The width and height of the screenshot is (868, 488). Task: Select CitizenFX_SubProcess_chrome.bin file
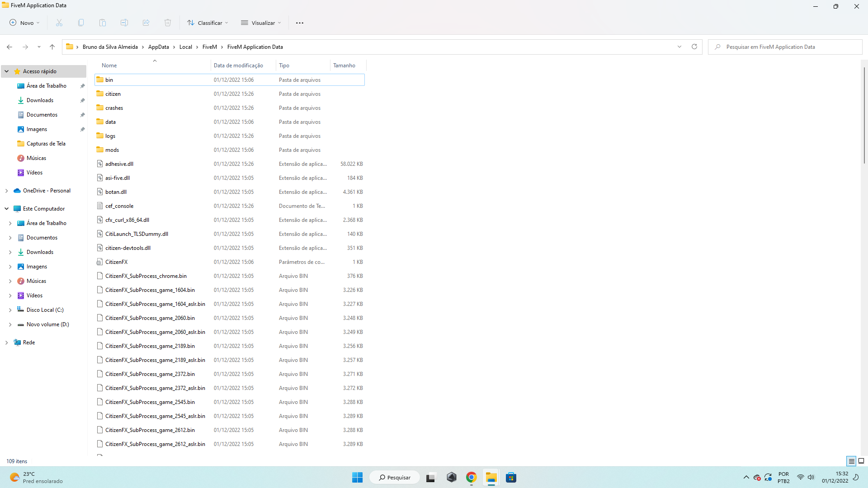(230, 276)
